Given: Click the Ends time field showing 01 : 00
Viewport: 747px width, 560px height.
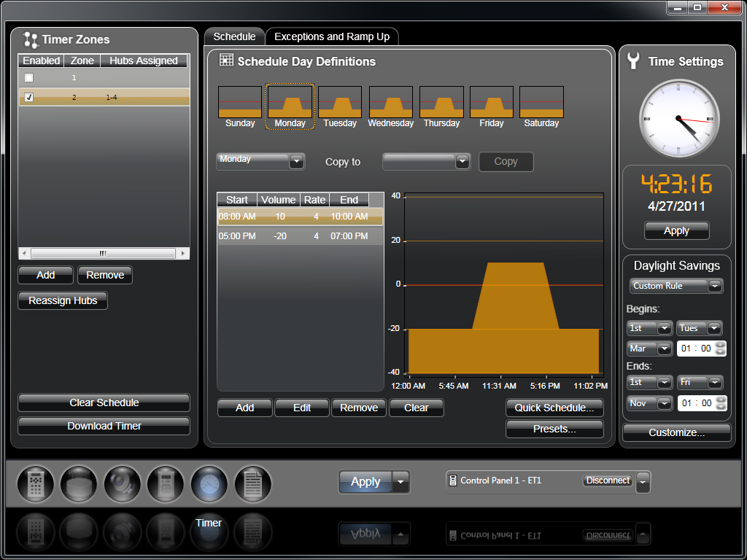Looking at the screenshot, I should [701, 403].
